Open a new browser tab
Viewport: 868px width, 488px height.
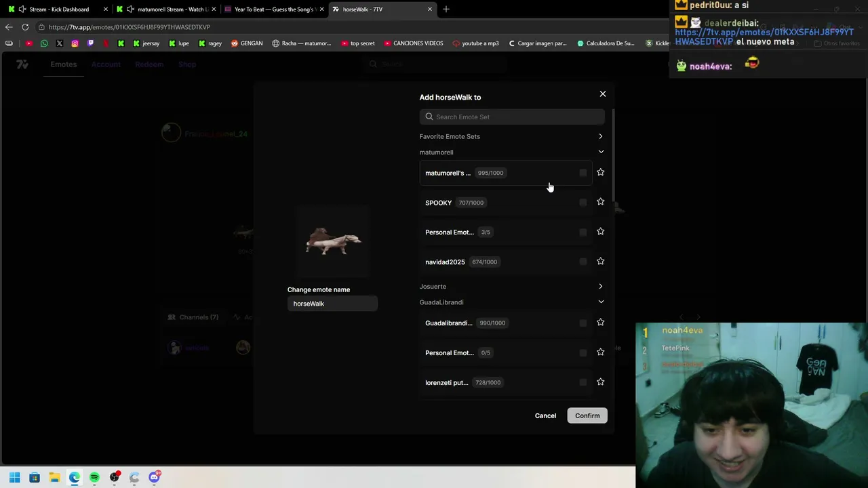(446, 9)
